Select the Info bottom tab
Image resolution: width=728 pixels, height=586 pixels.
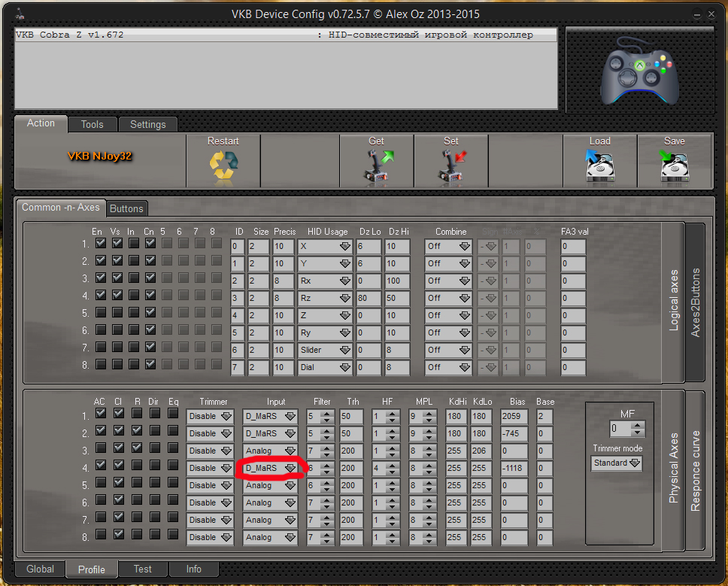[193, 569]
